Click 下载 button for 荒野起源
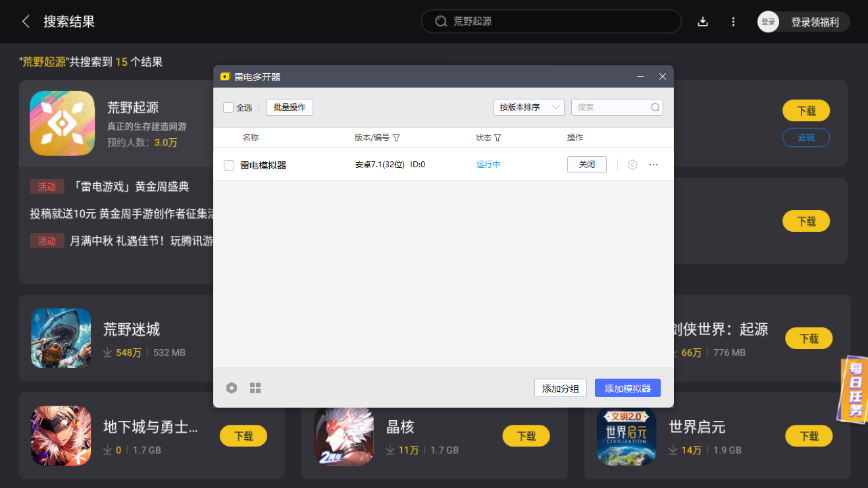868x488 pixels. [x=805, y=111]
